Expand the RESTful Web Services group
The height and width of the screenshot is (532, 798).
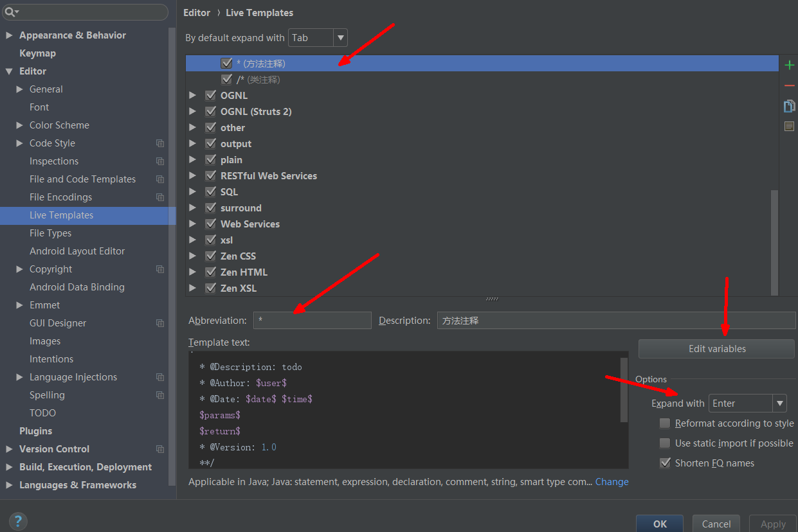192,175
